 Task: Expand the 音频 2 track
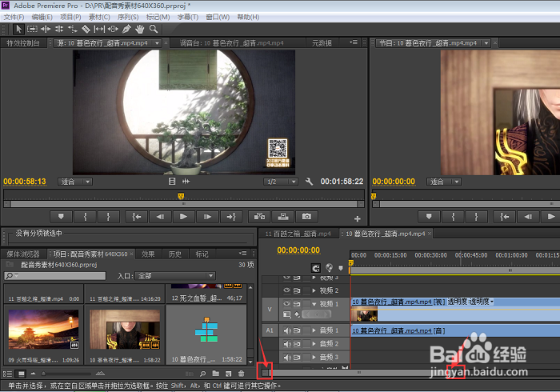pos(314,344)
